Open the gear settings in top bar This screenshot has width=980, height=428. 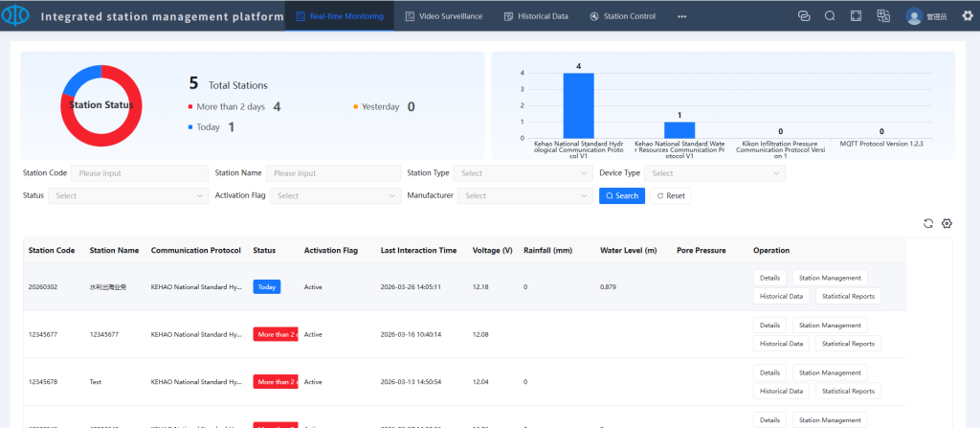967,16
